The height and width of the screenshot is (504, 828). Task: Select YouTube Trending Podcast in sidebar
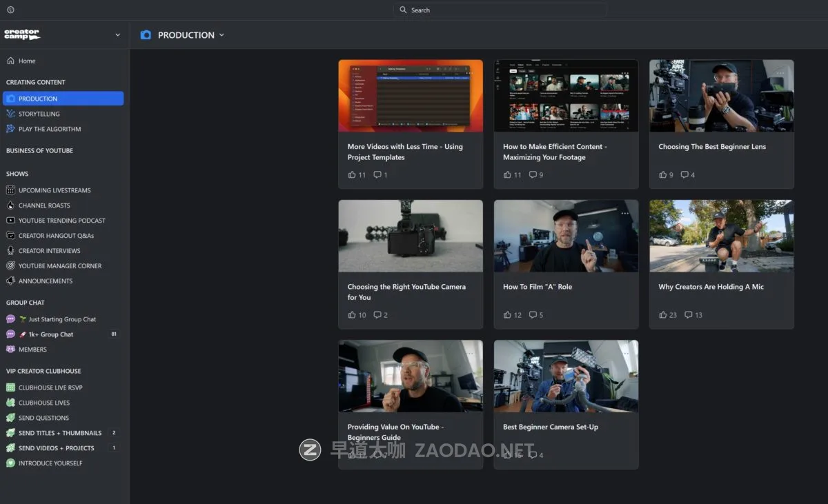click(x=61, y=221)
